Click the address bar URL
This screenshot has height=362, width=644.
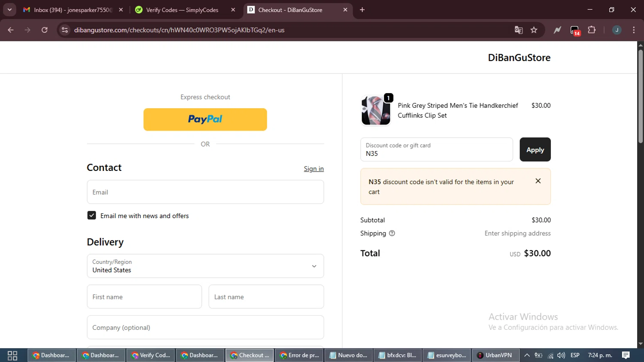179,30
